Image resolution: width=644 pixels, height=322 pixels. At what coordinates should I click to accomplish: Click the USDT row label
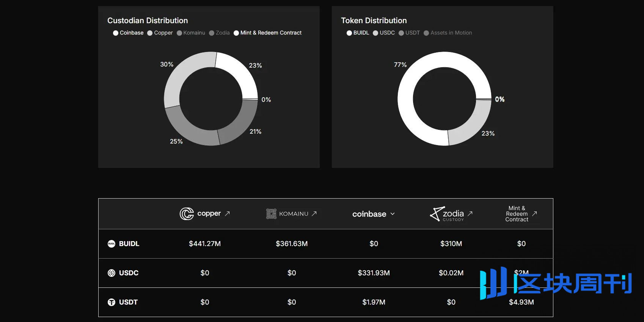click(128, 302)
